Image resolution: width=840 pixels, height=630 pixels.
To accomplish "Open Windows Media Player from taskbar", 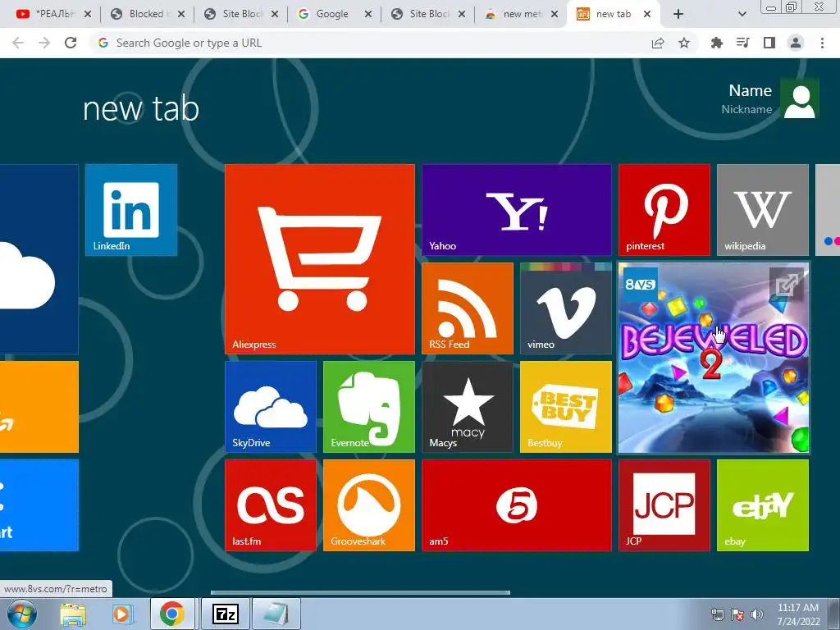I will coord(121,614).
